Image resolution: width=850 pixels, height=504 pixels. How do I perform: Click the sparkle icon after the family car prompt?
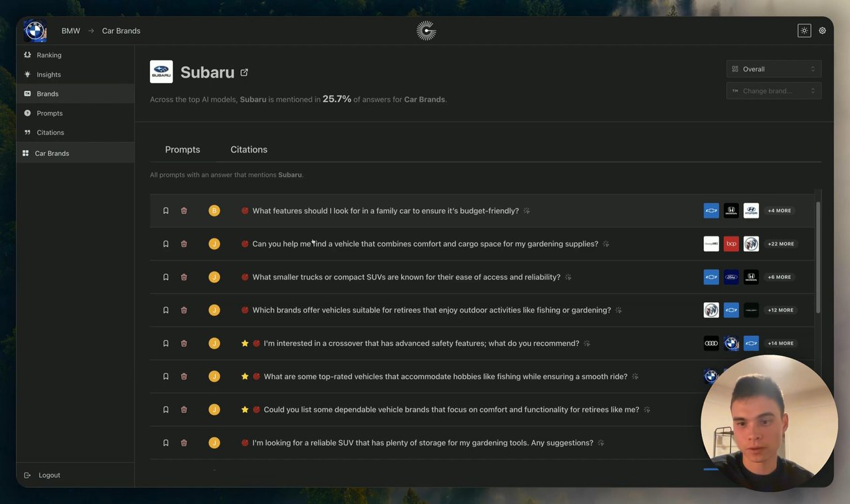click(x=527, y=210)
